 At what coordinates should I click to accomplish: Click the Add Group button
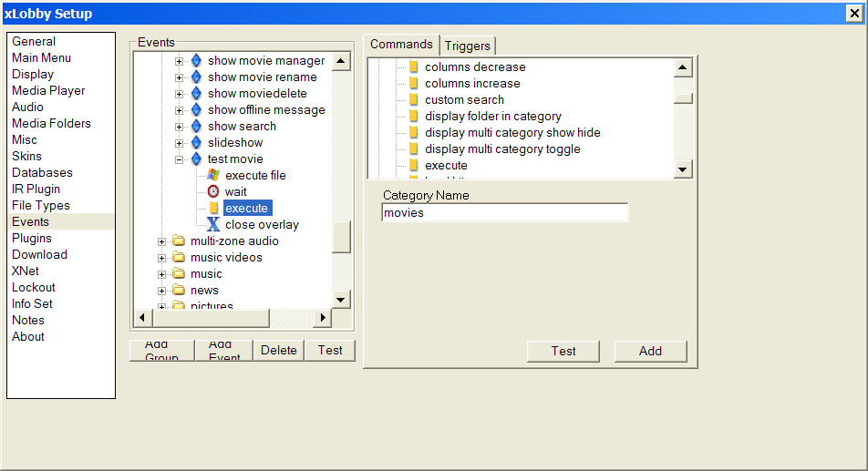coord(161,351)
